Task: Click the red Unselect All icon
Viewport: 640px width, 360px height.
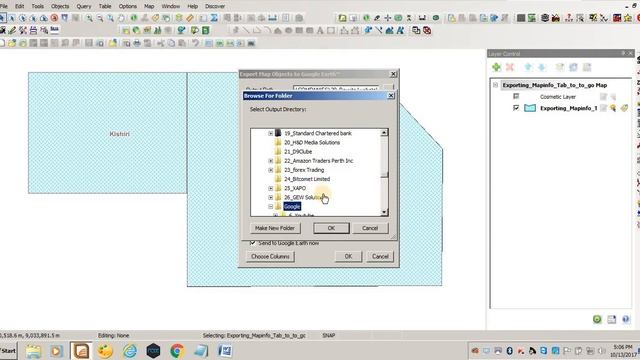Action: 54,18
